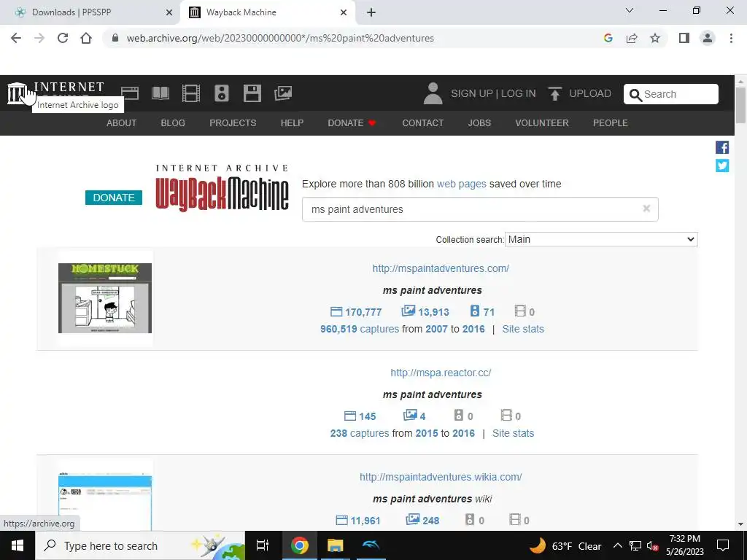Open Chrome profile icon
Image resolution: width=747 pixels, height=560 pixels.
click(708, 38)
